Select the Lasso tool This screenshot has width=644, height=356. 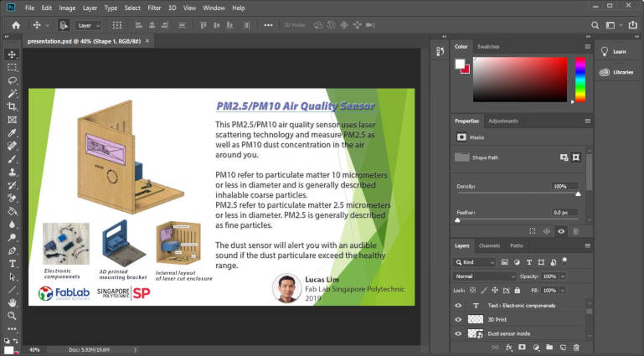pos(12,80)
